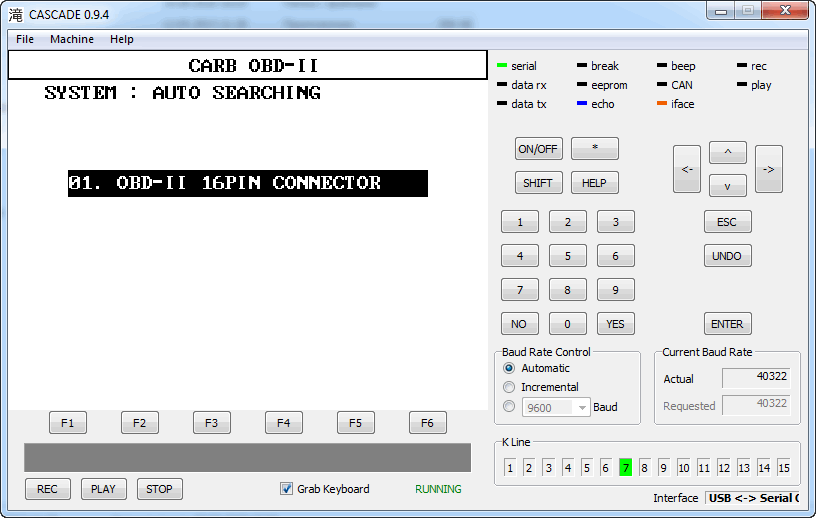Click the green serial status indicator
The width and height of the screenshot is (816, 518).
pos(502,66)
